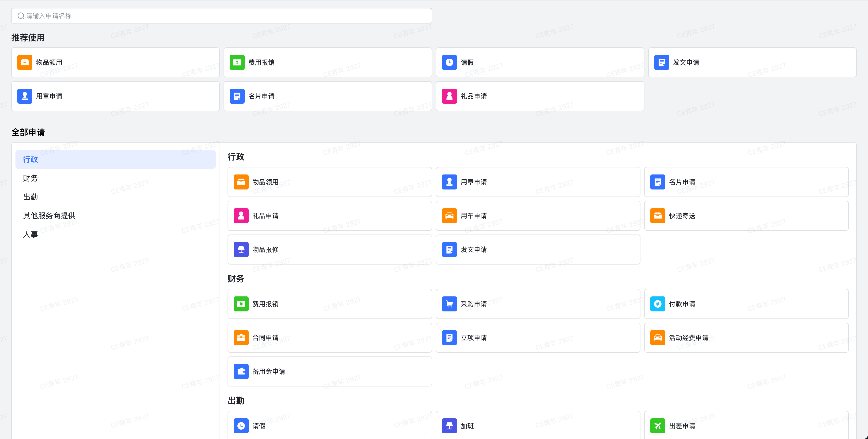Click the green airplane 出差申请 icon

point(657,426)
